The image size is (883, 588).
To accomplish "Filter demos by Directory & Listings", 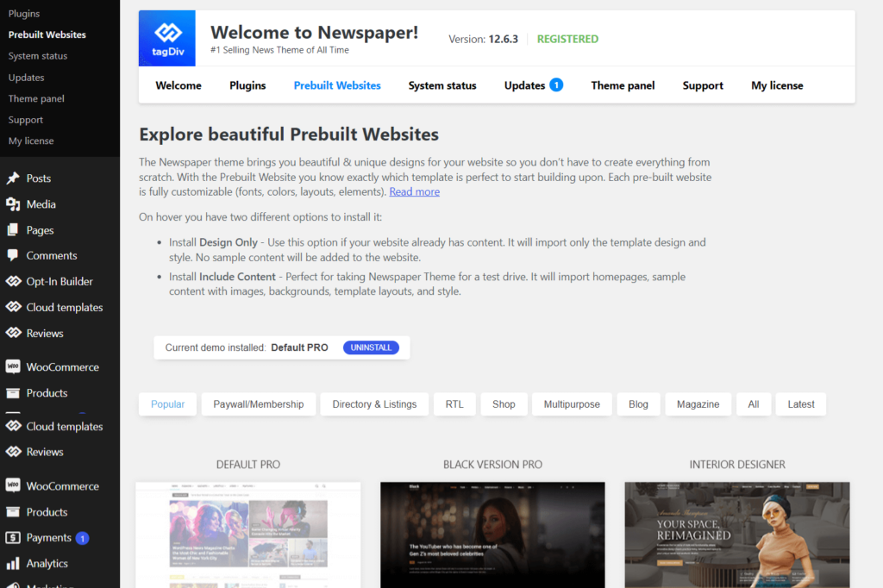I will point(374,404).
